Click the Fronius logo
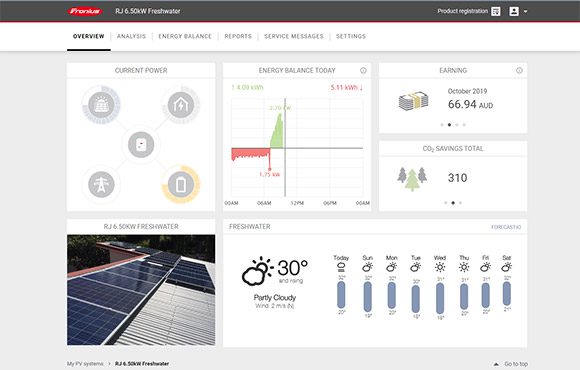This screenshot has width=580, height=370. point(85,11)
